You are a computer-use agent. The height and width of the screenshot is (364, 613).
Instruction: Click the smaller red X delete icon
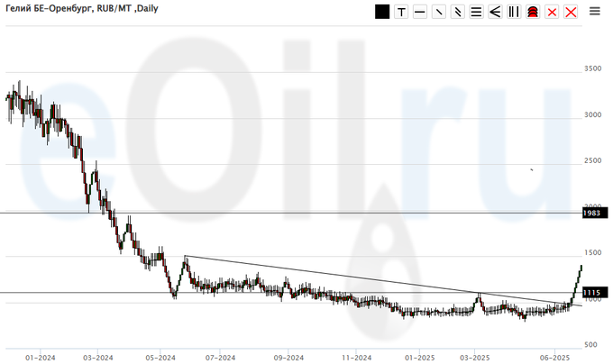click(552, 12)
